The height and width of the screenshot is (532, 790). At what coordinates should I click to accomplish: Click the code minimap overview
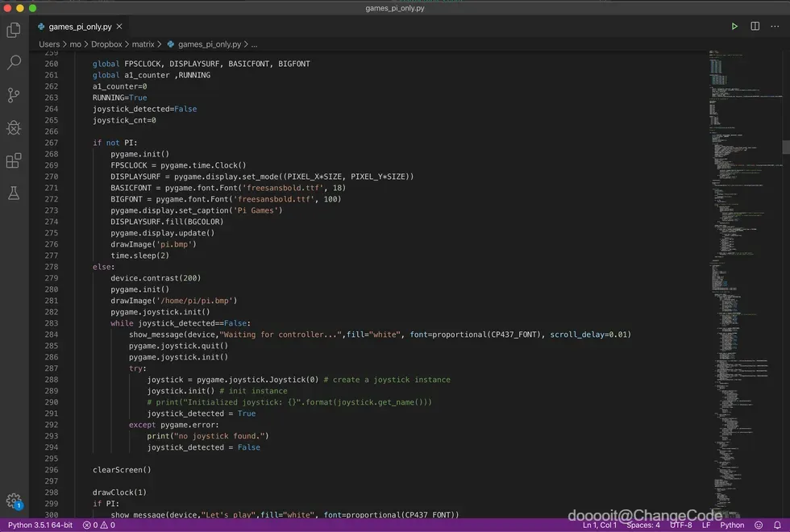coord(743,282)
